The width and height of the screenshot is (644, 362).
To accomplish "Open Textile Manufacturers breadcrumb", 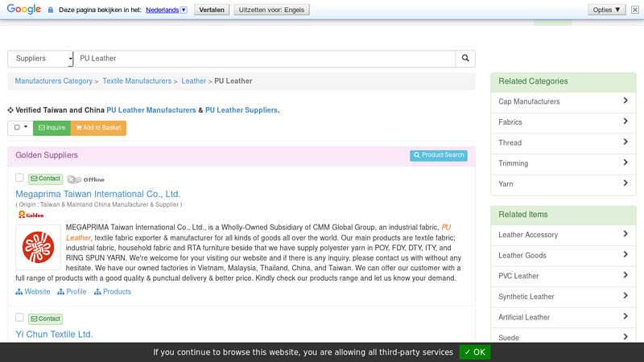I will pos(137,81).
